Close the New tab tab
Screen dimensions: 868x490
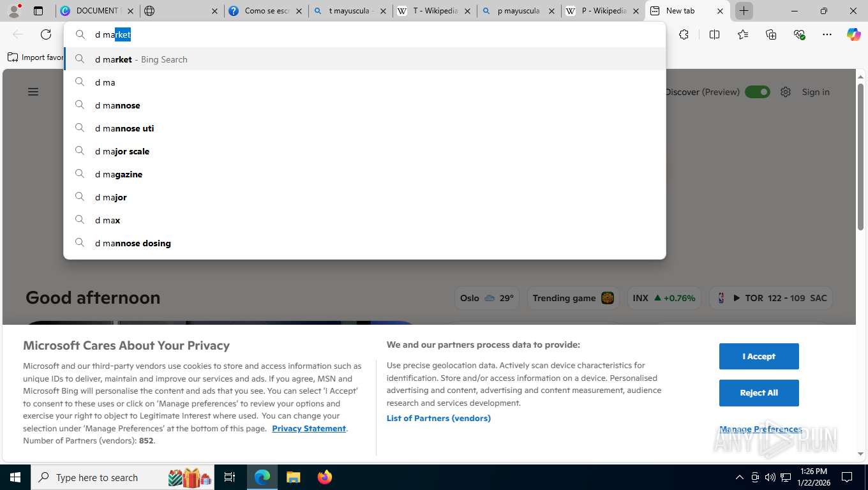pyautogui.click(x=720, y=11)
